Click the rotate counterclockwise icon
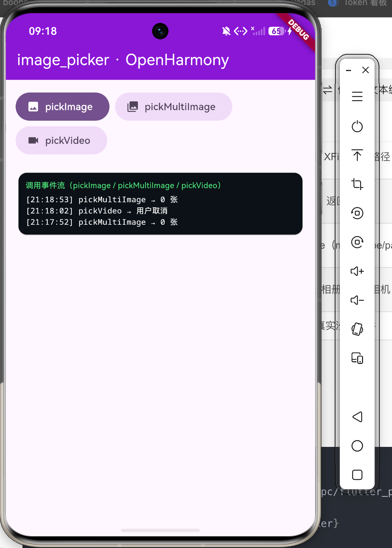Screen dimensions: 392x548 point(357,213)
